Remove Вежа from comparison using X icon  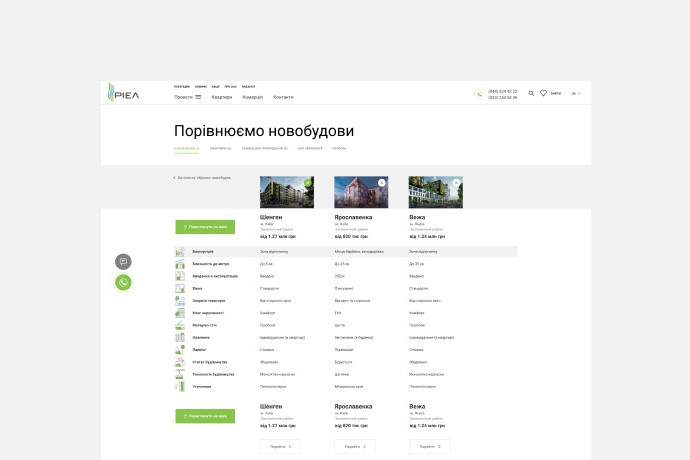456,183
